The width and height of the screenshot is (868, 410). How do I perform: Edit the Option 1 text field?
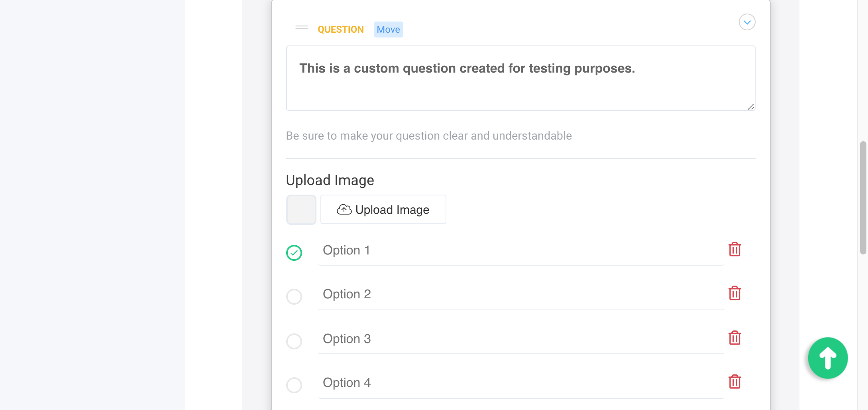pyautogui.click(x=520, y=250)
